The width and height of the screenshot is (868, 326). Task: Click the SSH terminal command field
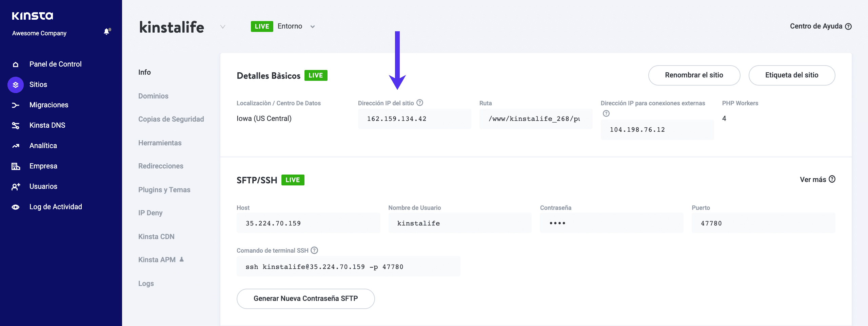tap(348, 267)
